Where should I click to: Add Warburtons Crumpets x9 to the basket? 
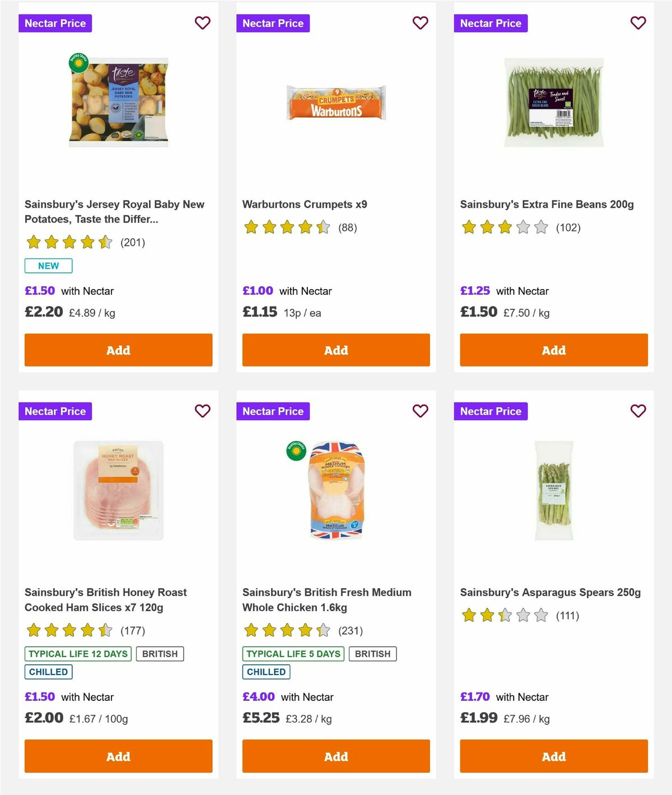click(336, 350)
